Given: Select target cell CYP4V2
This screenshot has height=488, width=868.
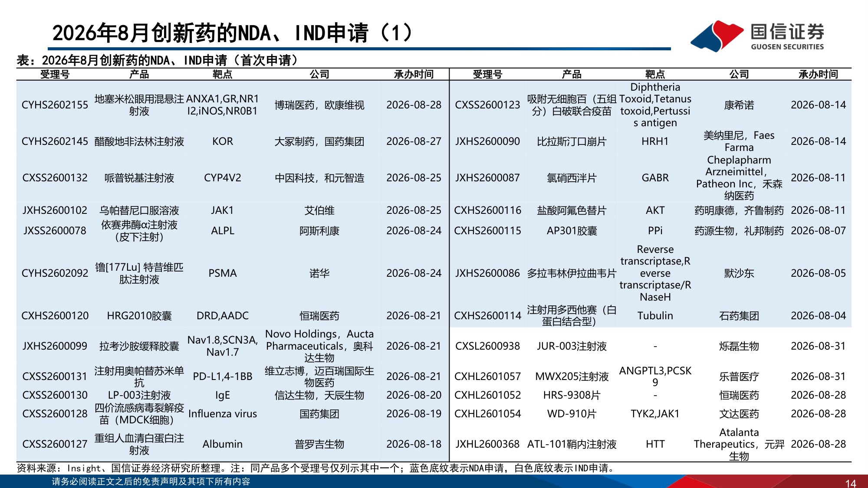Looking at the screenshot, I should tap(223, 178).
